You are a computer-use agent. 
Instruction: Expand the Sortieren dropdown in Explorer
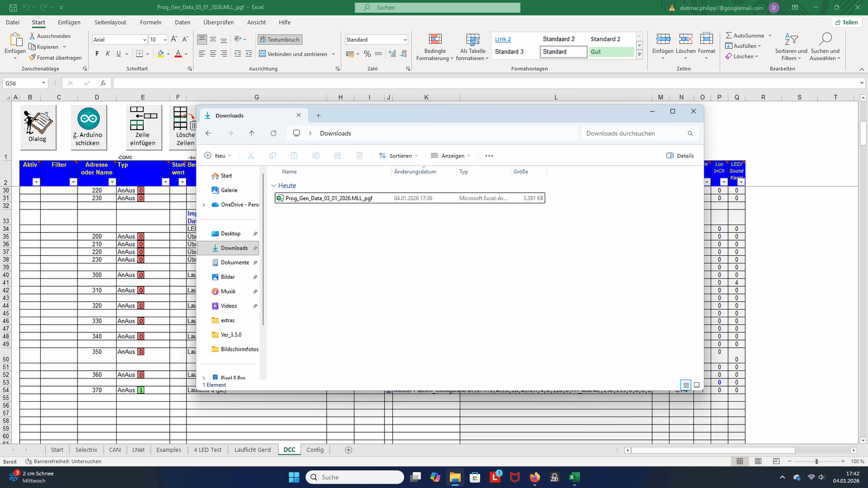click(x=399, y=156)
